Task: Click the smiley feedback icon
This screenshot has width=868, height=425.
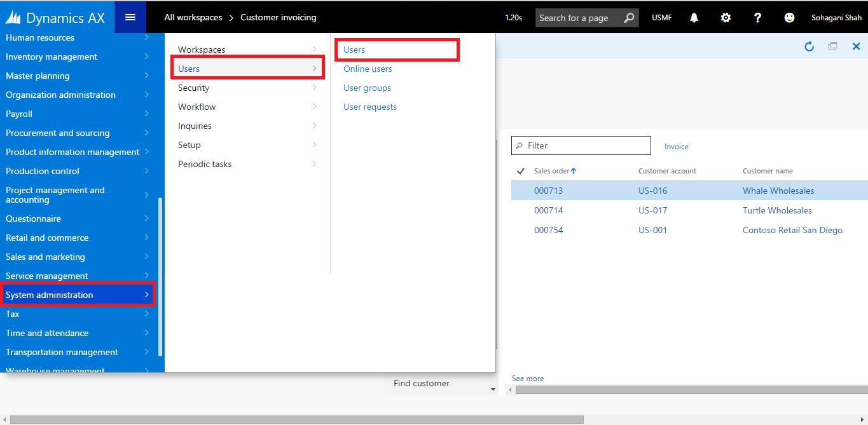Action: click(x=789, y=18)
